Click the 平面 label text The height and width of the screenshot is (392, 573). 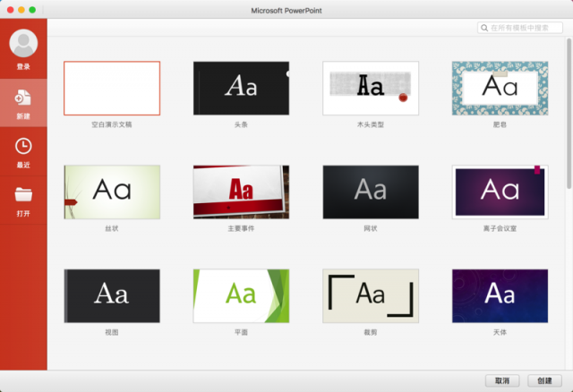[241, 332]
